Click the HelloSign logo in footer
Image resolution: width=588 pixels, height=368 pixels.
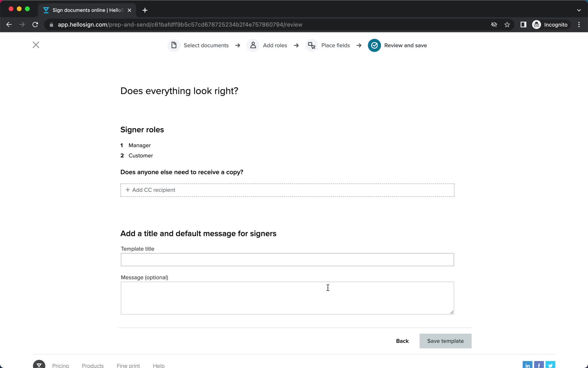(39, 364)
